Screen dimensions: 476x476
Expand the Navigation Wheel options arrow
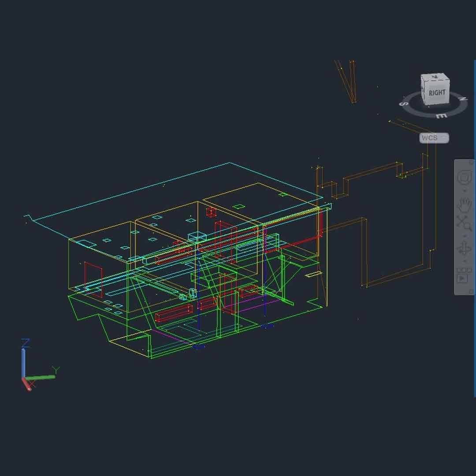[x=465, y=191]
